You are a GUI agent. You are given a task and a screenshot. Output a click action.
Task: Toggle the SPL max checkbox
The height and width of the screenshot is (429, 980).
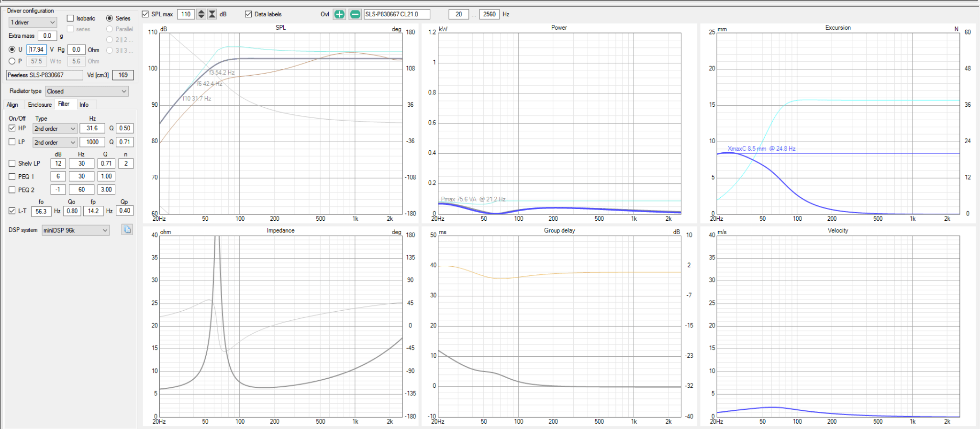click(145, 14)
